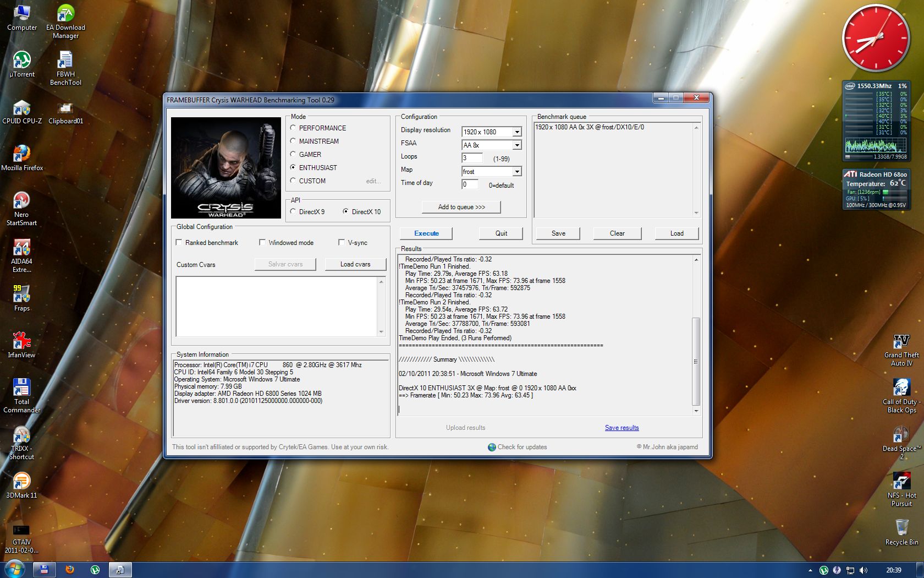The width and height of the screenshot is (924, 578).
Task: Click the Quit button
Action: pos(501,233)
